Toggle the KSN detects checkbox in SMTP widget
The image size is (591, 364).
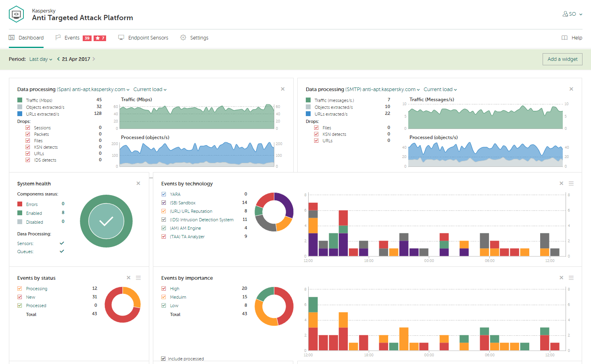click(316, 134)
